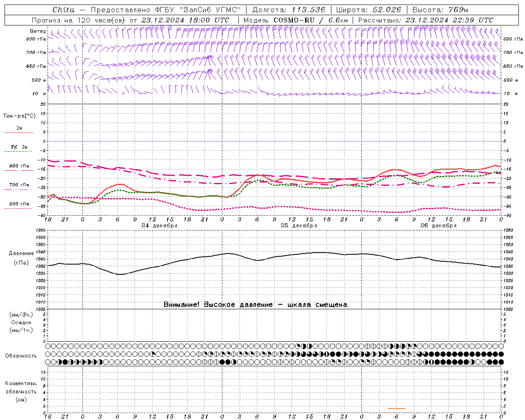
Task: Click the "700 гПа" temperature legend entry
Action: (x=19, y=185)
